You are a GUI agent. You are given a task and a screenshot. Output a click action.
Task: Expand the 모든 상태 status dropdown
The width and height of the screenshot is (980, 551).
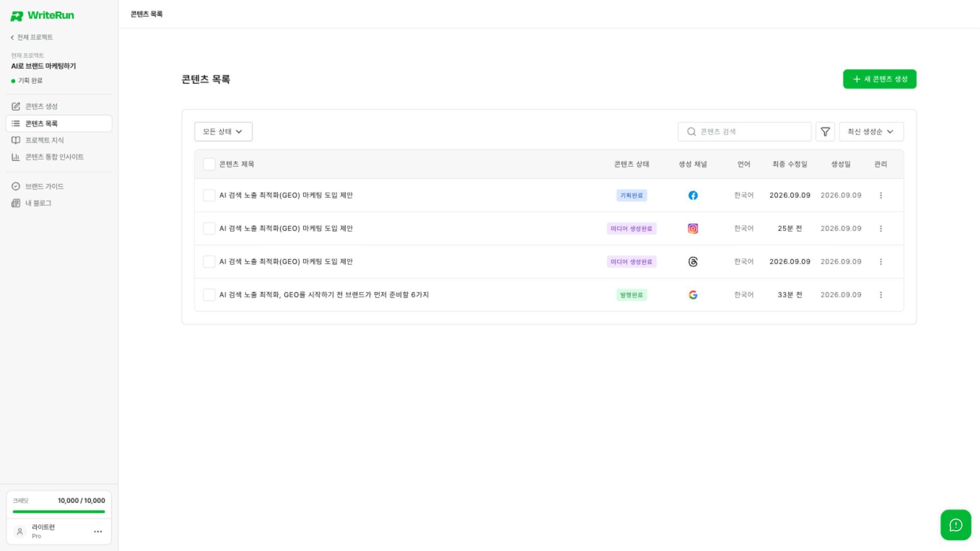coord(223,132)
